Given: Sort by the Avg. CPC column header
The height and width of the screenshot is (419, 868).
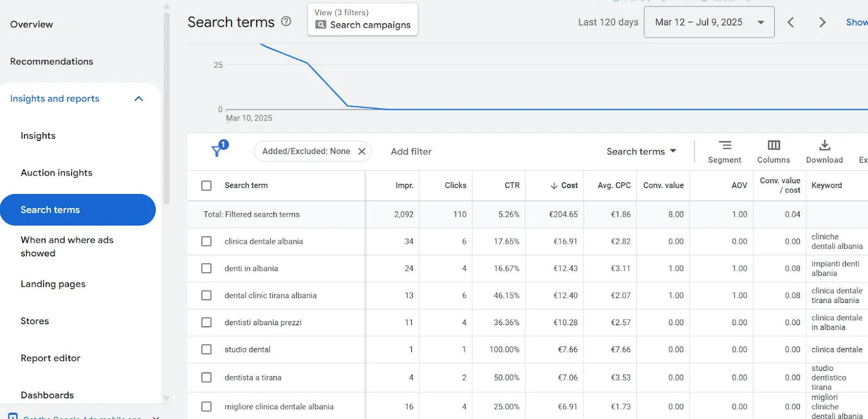Looking at the screenshot, I should point(614,185).
